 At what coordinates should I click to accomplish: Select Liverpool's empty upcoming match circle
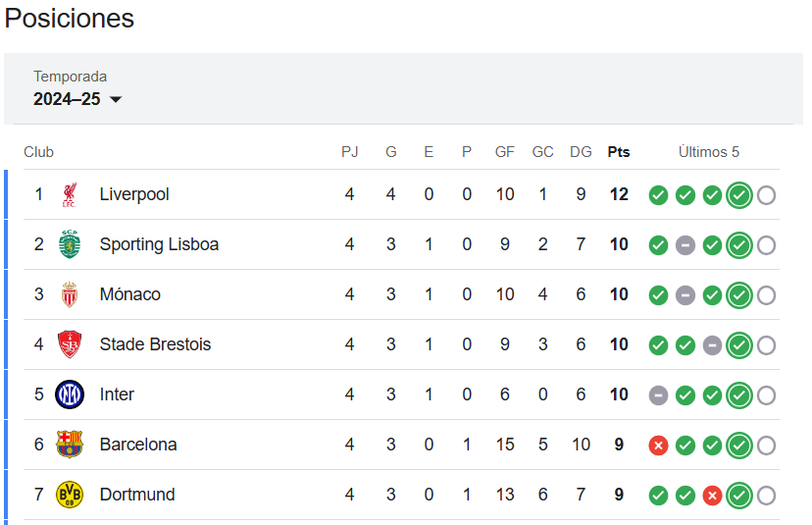pyautogui.click(x=766, y=195)
